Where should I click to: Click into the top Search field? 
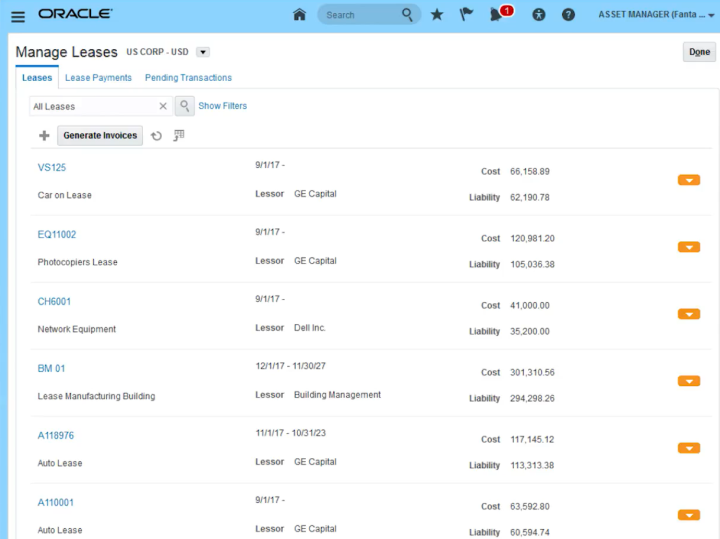pyautogui.click(x=360, y=15)
